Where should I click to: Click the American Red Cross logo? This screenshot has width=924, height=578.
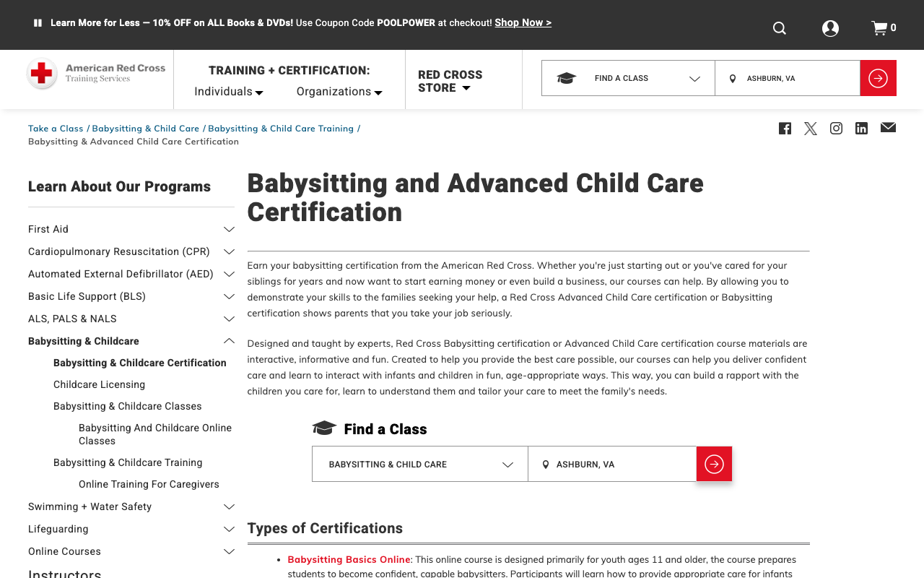[x=96, y=74]
